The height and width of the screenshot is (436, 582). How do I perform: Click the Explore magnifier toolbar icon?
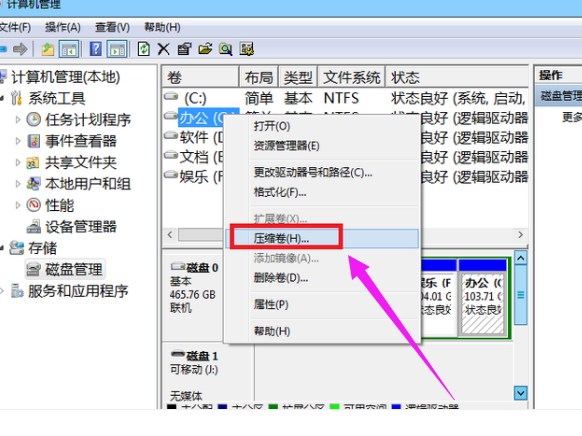pyautogui.click(x=226, y=49)
